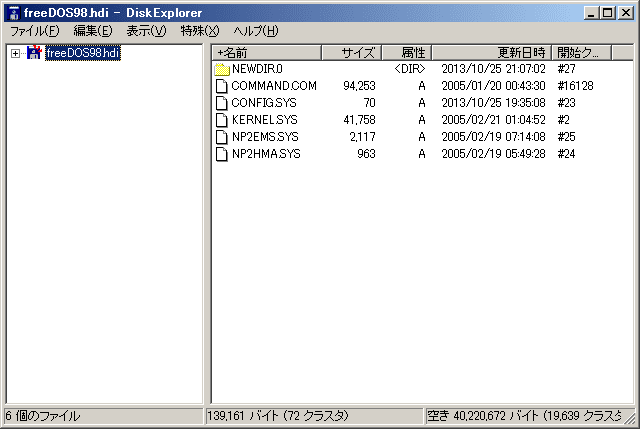This screenshot has width=640, height=429.
Task: Click size value 94,253
Action: pyautogui.click(x=359, y=86)
